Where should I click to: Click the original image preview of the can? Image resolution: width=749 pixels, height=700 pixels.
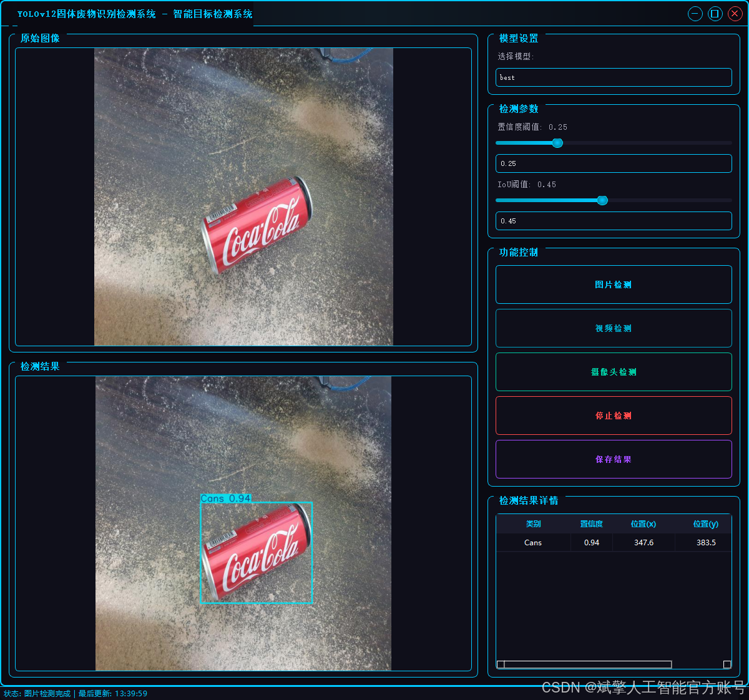[x=243, y=197]
